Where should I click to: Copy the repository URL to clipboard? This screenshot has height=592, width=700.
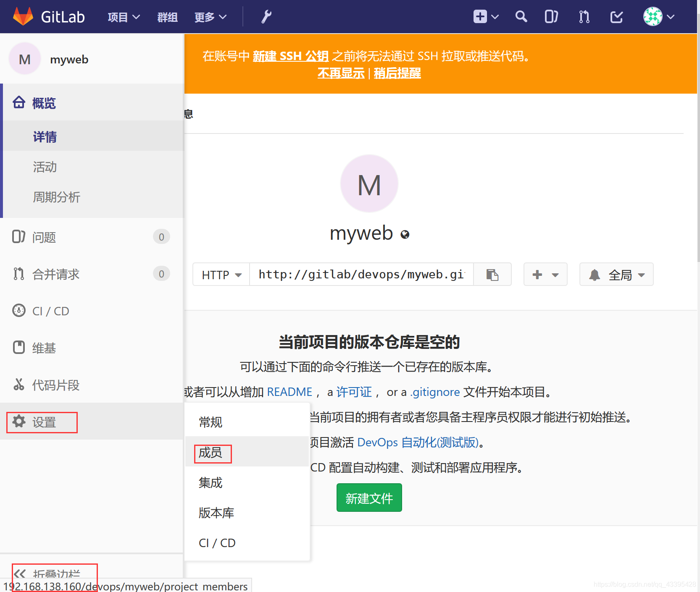[x=492, y=275]
